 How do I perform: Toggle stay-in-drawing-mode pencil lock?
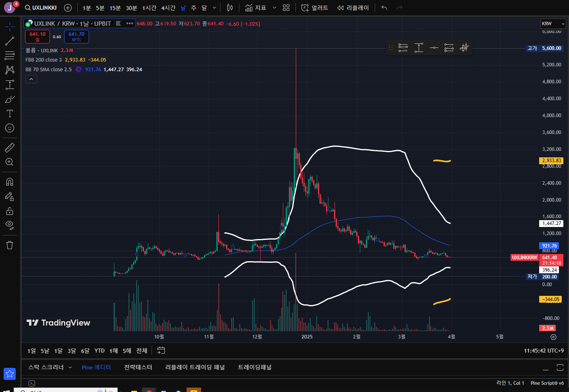(10, 196)
